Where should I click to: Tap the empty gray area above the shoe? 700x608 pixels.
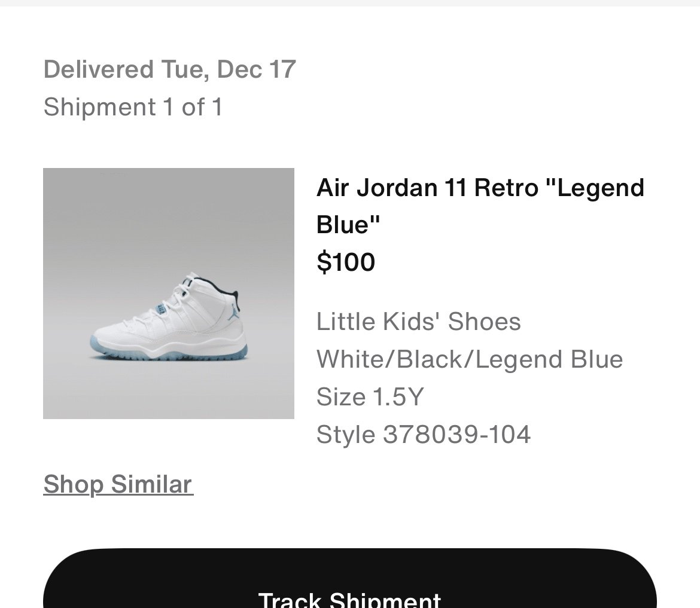click(169, 215)
